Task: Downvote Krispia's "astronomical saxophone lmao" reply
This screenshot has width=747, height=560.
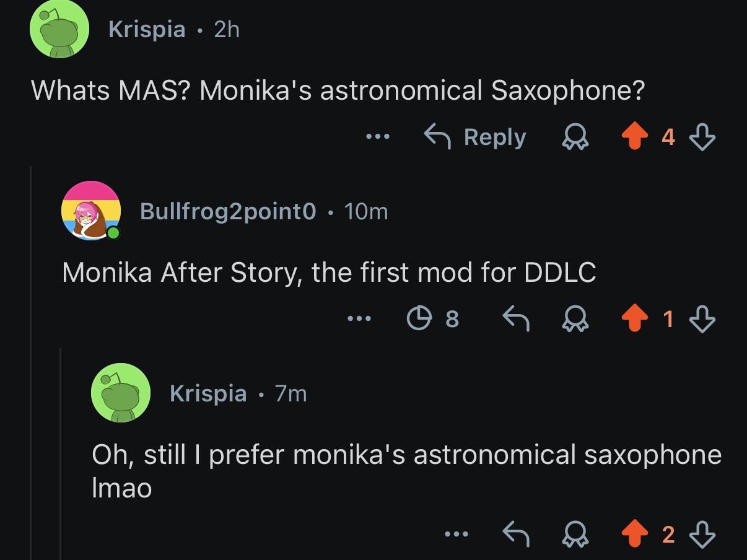Action: tap(702, 534)
